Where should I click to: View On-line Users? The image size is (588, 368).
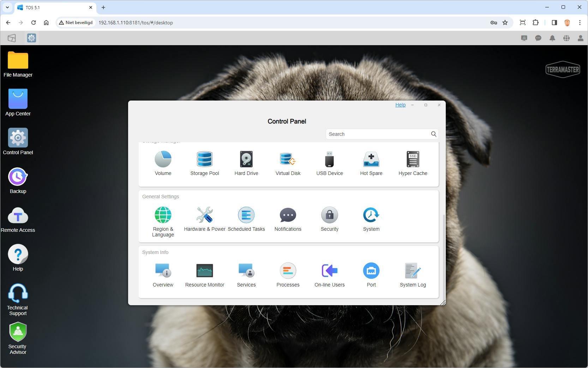(330, 275)
